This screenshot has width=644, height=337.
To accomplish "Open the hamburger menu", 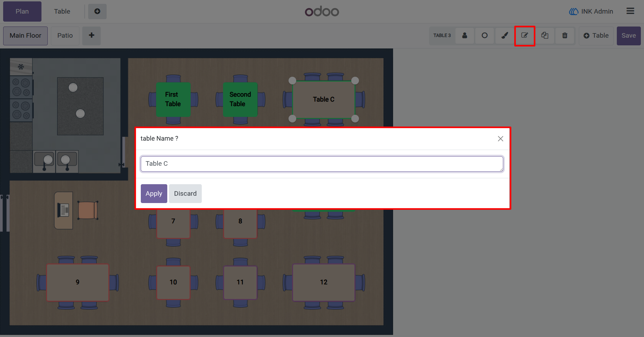I will (x=630, y=11).
